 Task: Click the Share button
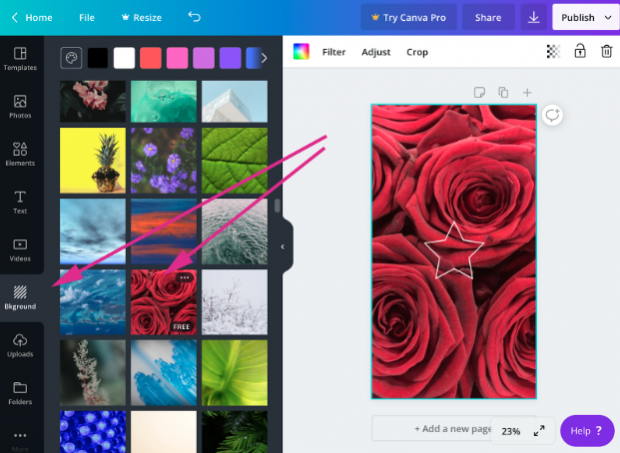[488, 17]
